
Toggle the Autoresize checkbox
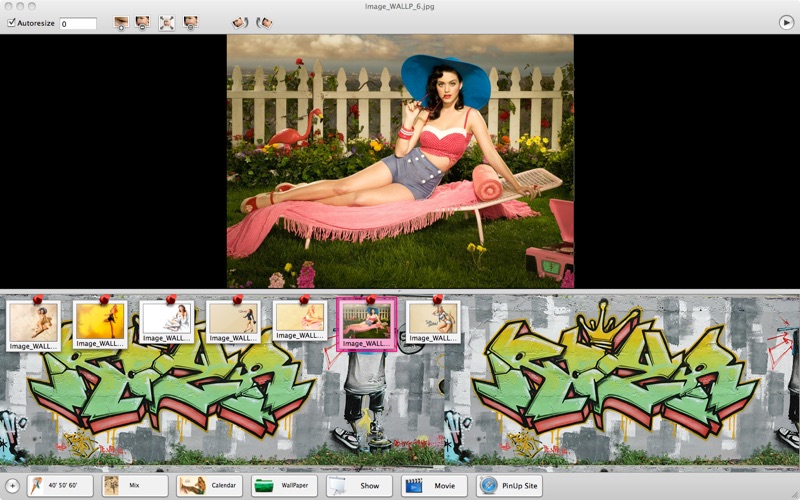pos(12,22)
